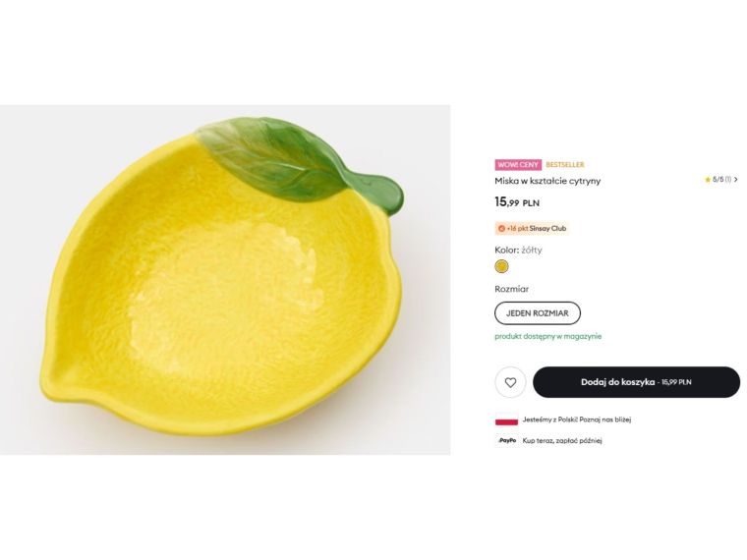Screen dimensions: 747x560
Task: Open the lemon bowl product photo
Action: tap(225, 280)
